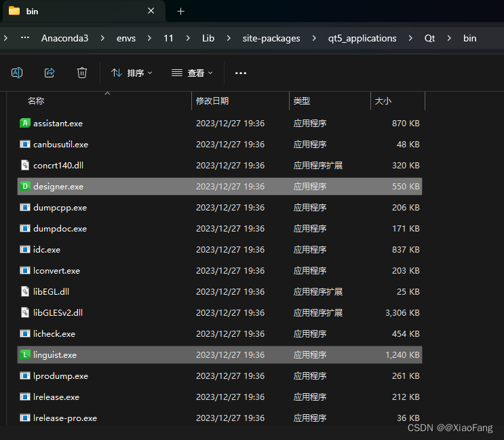Navigate to Anaconda3 in breadcrumb

coord(64,38)
